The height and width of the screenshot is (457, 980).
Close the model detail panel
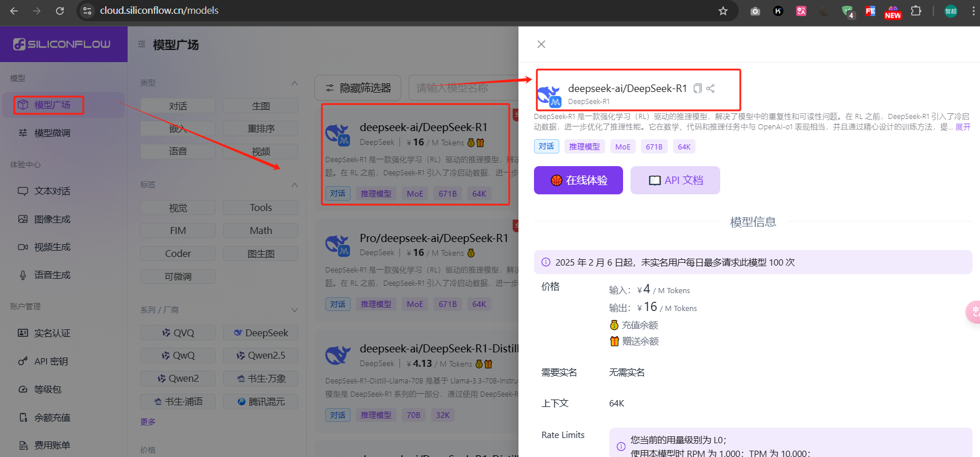[541, 44]
